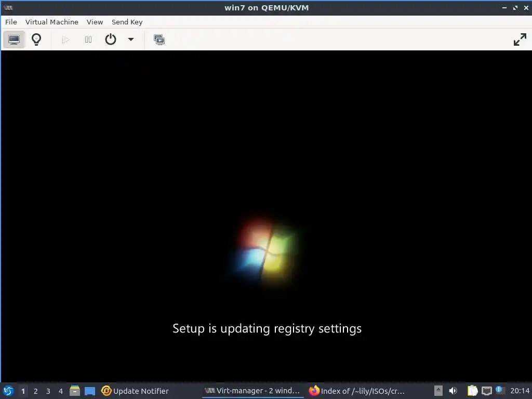Shut down the virtual machine power icon
This screenshot has height=399, width=532.
tap(111, 39)
